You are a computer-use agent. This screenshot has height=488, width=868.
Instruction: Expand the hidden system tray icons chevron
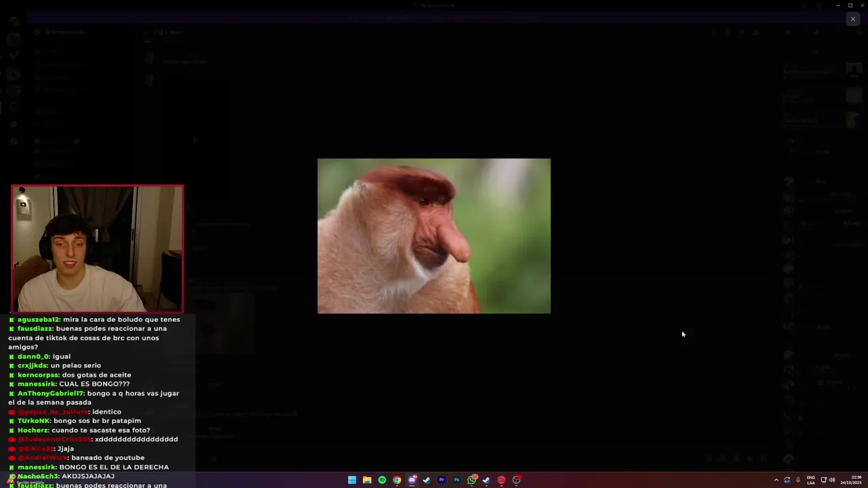pos(776,480)
